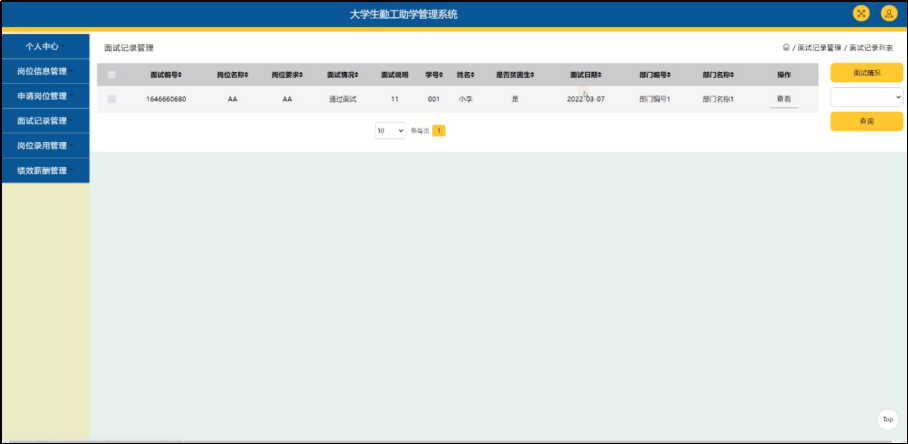The image size is (908, 444).
Task: Go home via the breadcrumb house icon
Action: click(786, 47)
